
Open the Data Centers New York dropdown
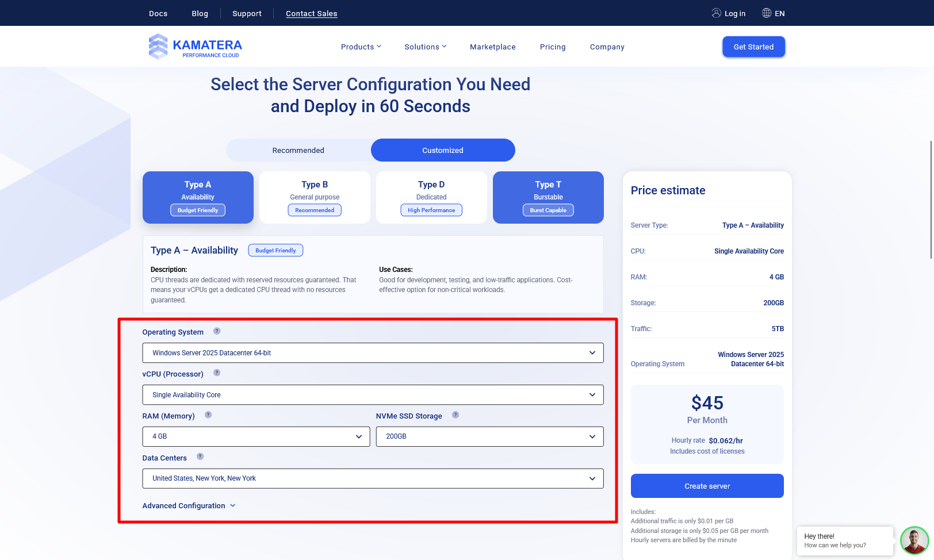(x=373, y=478)
